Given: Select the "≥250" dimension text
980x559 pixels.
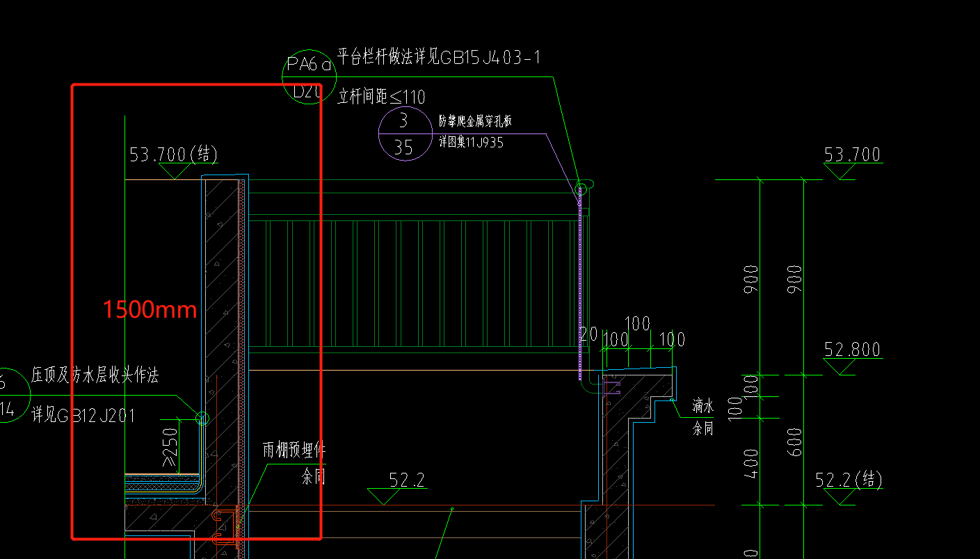Looking at the screenshot, I should click(170, 446).
